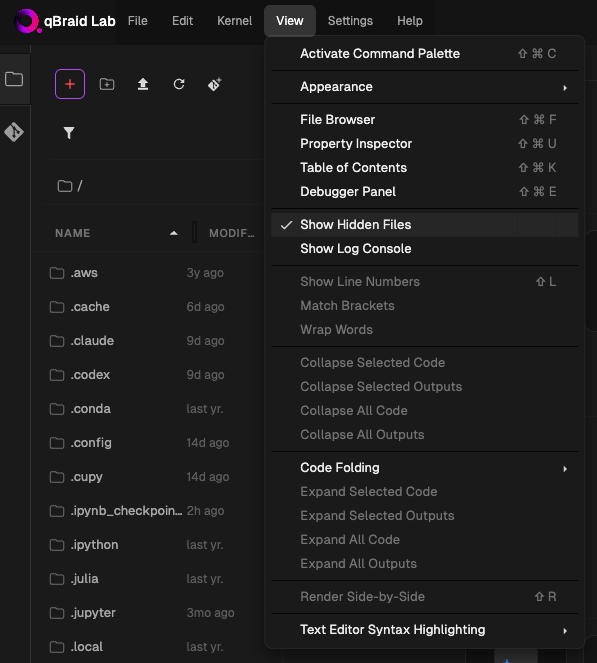Click the Git clone plus icon
Screen dimensions: 597x663
pyautogui.click(x=215, y=84)
